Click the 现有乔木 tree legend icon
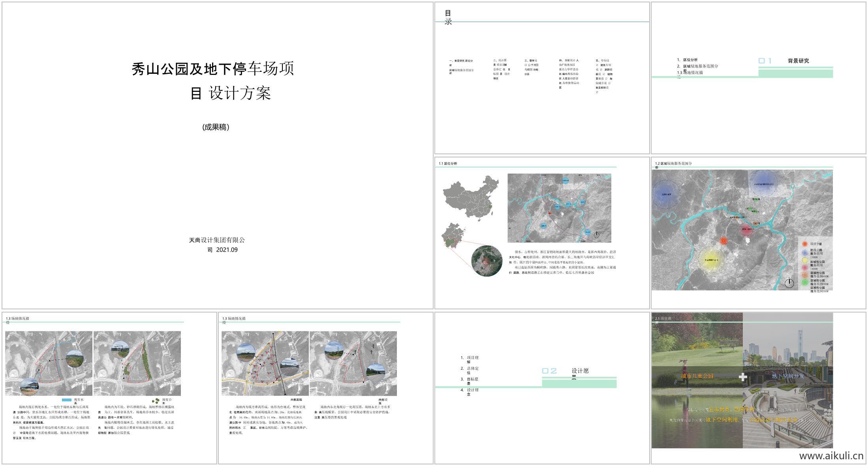Screen dimensions: 868x466 [x=156, y=400]
